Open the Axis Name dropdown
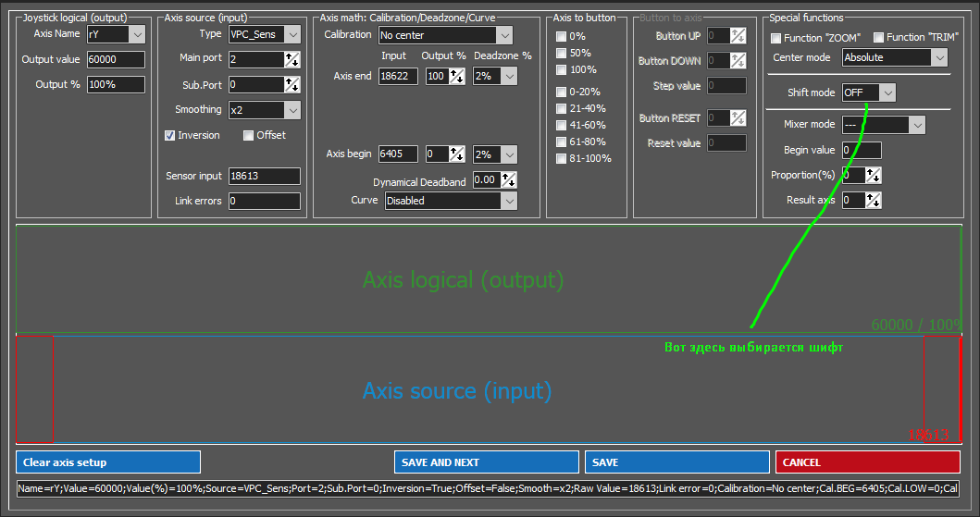980x517 pixels. click(137, 34)
